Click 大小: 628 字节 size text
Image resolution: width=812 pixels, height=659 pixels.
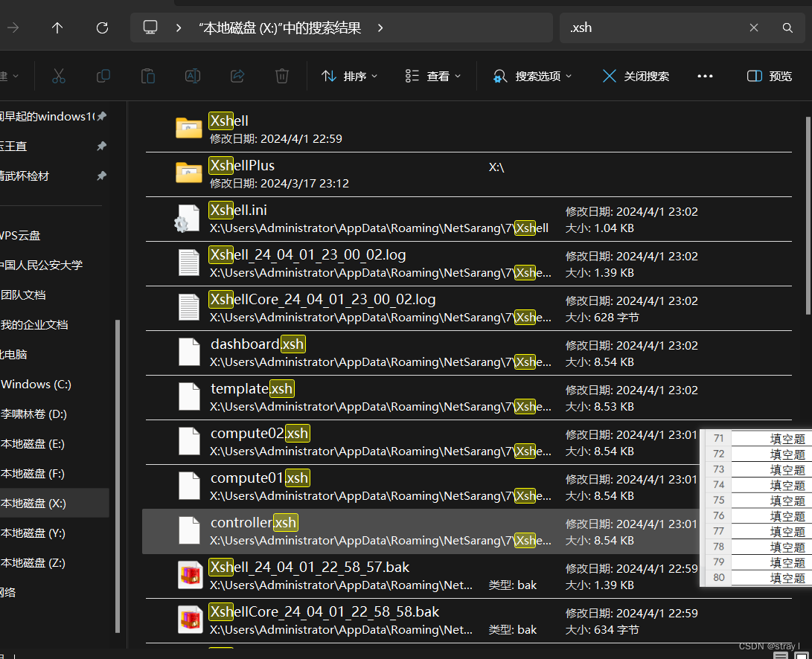pyautogui.click(x=602, y=318)
